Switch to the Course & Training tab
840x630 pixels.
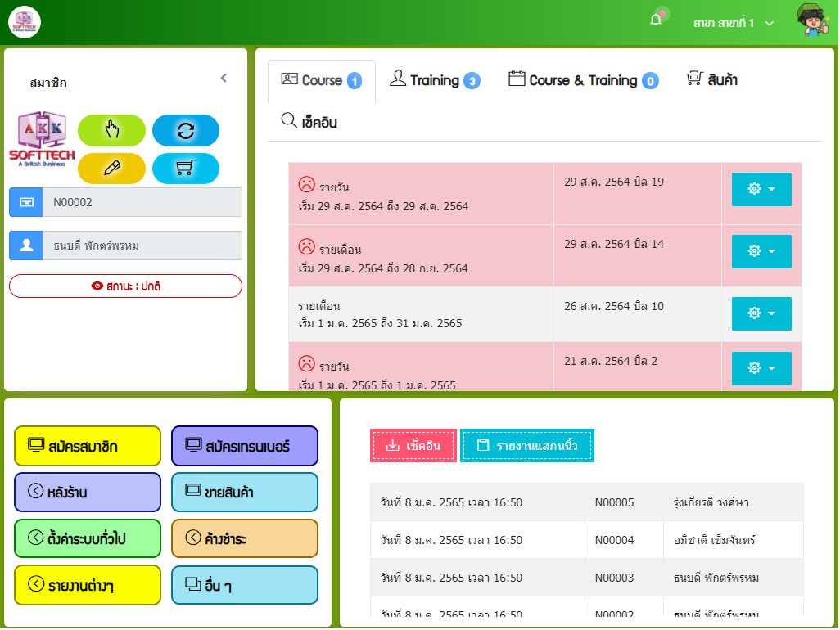[583, 80]
